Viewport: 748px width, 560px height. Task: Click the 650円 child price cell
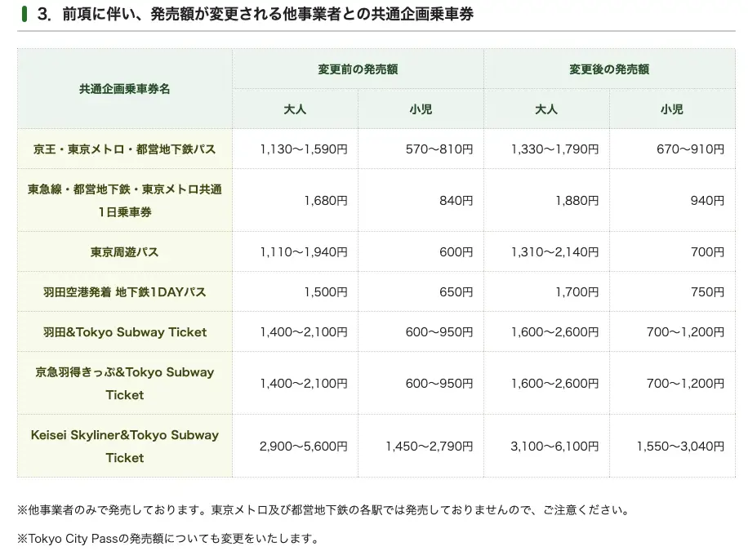(456, 292)
